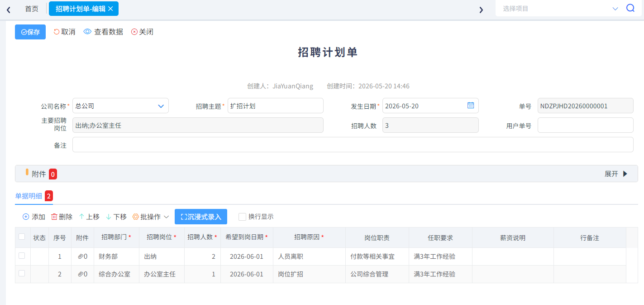The width and height of the screenshot is (644, 305).
Task: Open the 发生日期 calendar picker icon
Action: coord(471,105)
